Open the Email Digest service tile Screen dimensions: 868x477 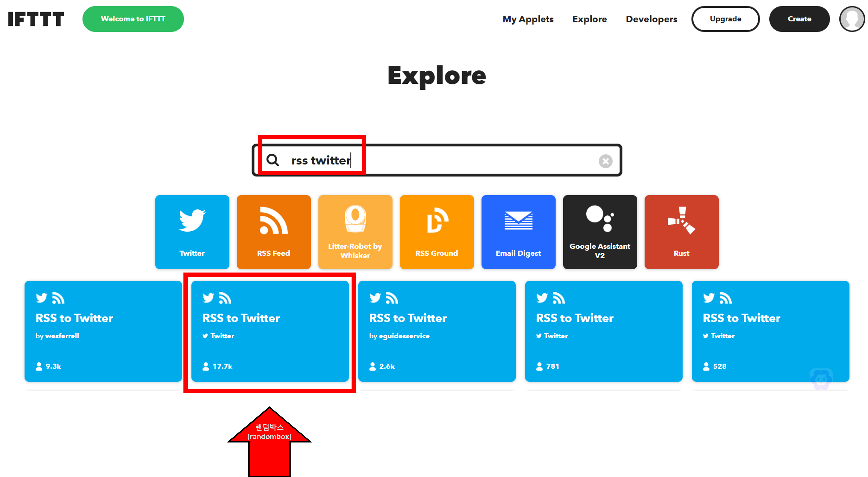click(518, 232)
